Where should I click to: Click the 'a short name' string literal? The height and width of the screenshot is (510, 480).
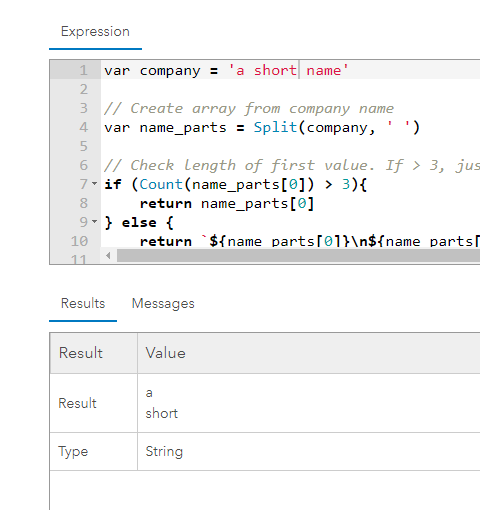[x=288, y=70]
